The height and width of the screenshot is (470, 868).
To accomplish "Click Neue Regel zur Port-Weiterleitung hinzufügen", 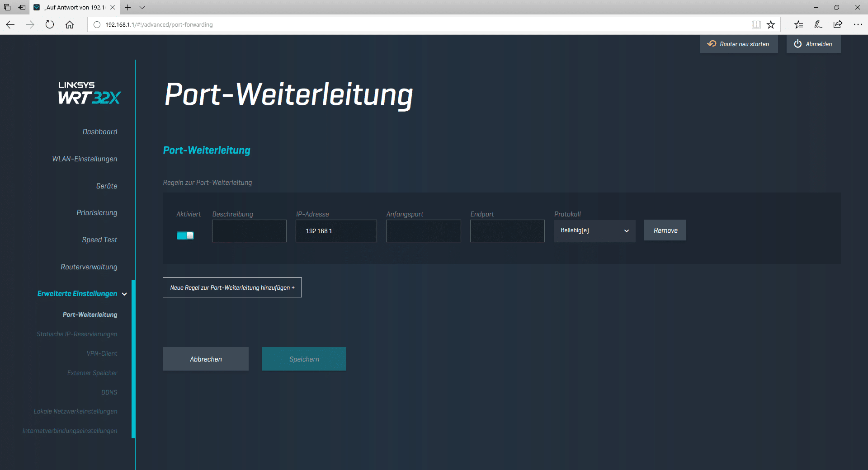I will pos(232,287).
